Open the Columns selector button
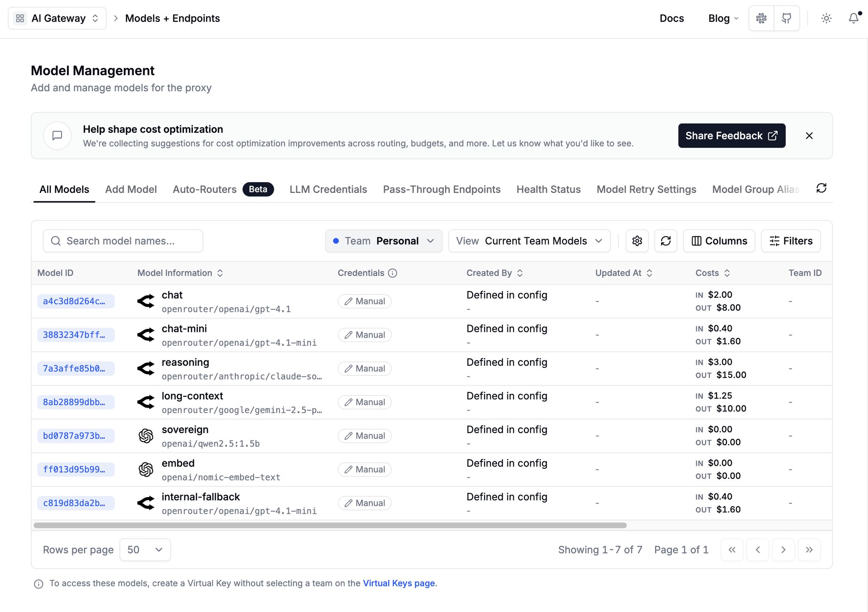 point(719,241)
